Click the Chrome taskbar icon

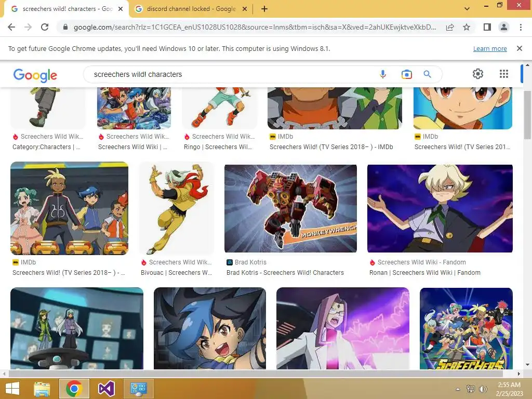74,389
